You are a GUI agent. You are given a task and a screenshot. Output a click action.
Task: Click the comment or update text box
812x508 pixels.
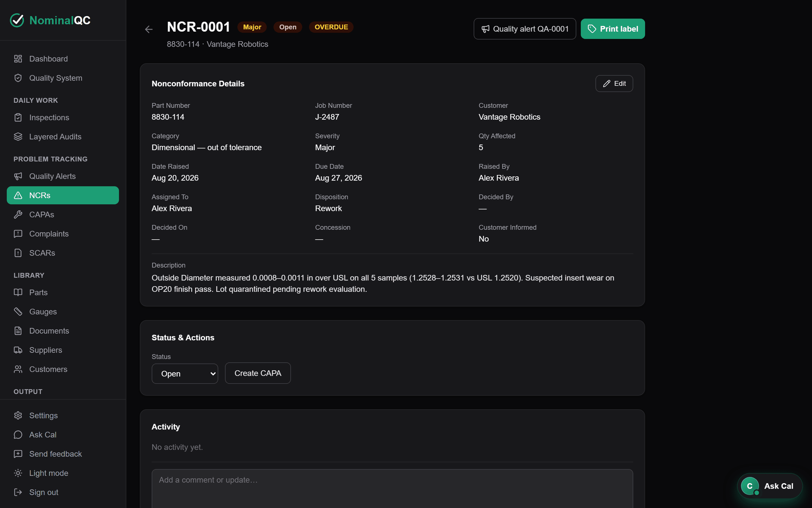[x=392, y=489]
